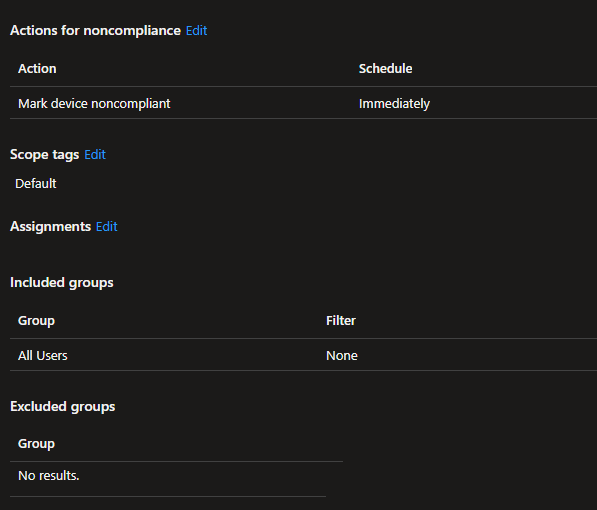
Task: Click the Assignments heading text
Action: click(x=51, y=227)
